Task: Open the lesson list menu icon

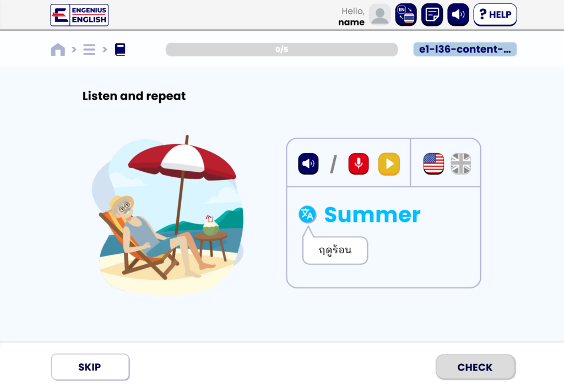Action: tap(89, 49)
